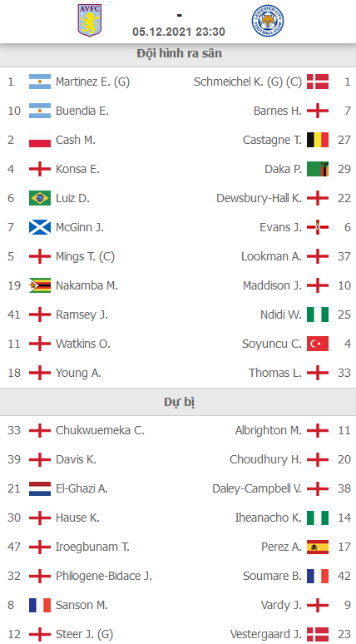Click Brazil flag beside Luiz D.

[x=40, y=198]
